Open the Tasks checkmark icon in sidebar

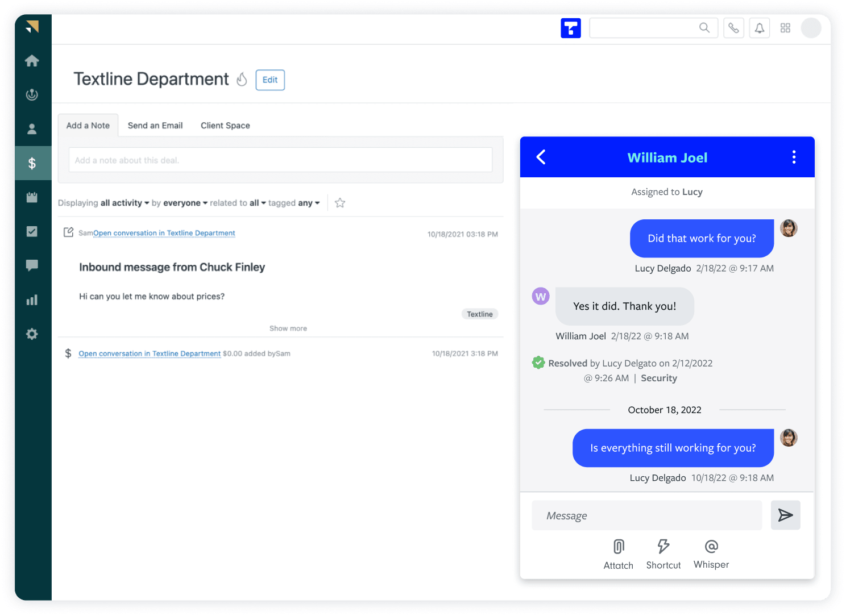point(32,231)
